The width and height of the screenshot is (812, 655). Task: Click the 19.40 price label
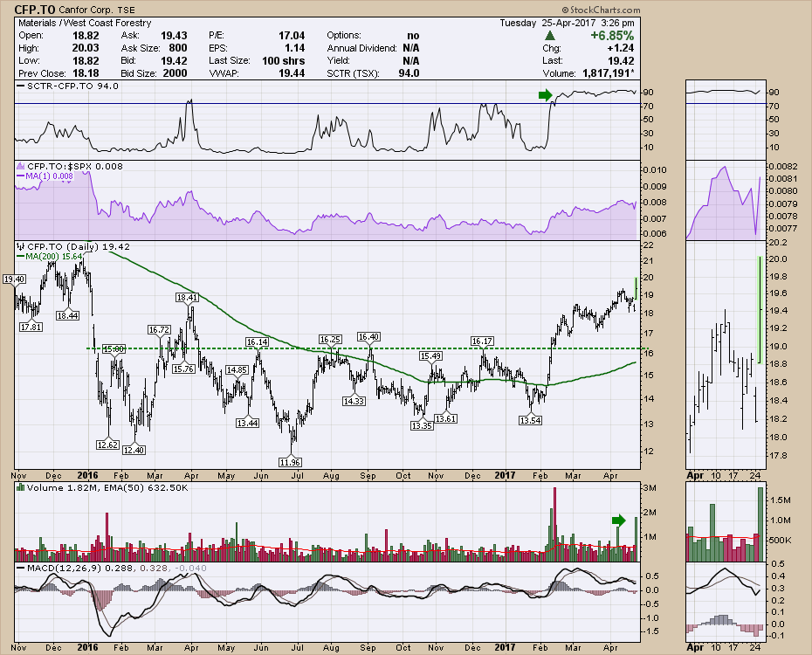[14, 279]
